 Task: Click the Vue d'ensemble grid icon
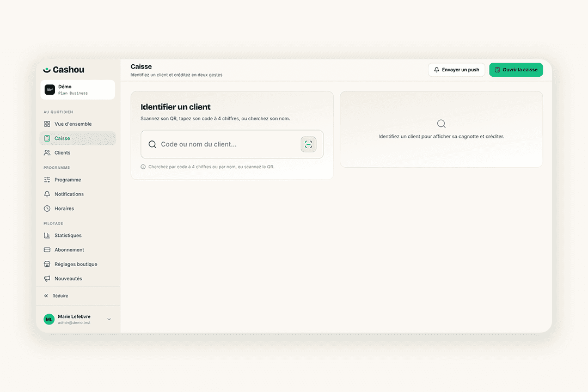click(x=47, y=124)
